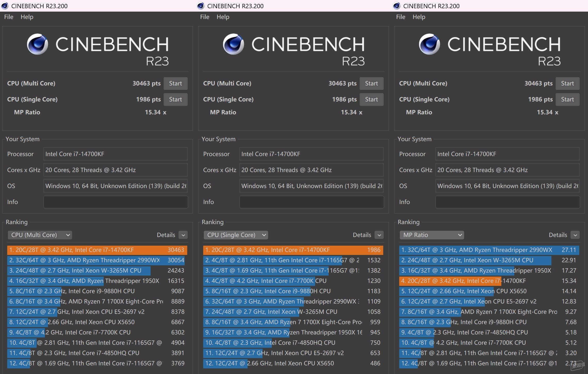
Task: Select i7-14700KF row scoring 30463
Action: (97, 250)
